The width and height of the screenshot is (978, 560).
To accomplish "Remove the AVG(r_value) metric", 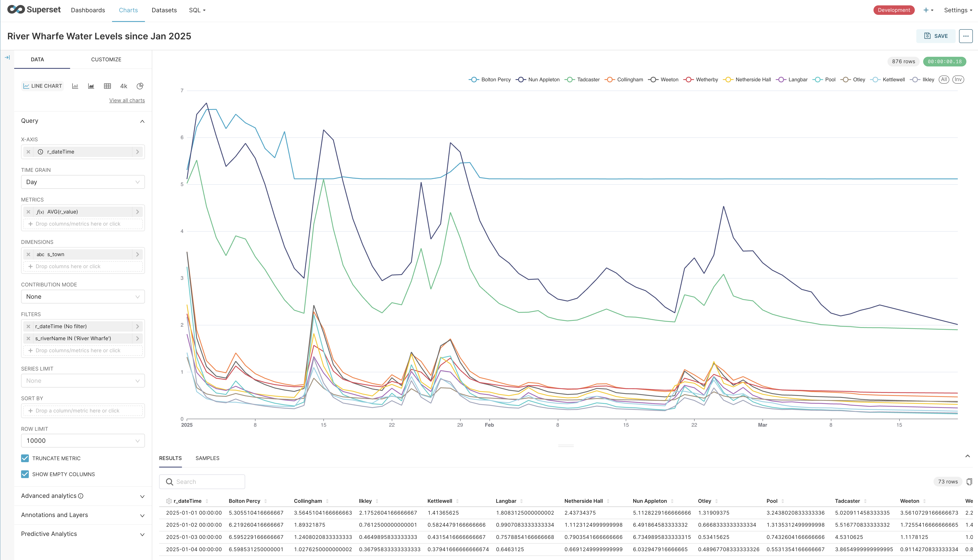I will tap(28, 212).
